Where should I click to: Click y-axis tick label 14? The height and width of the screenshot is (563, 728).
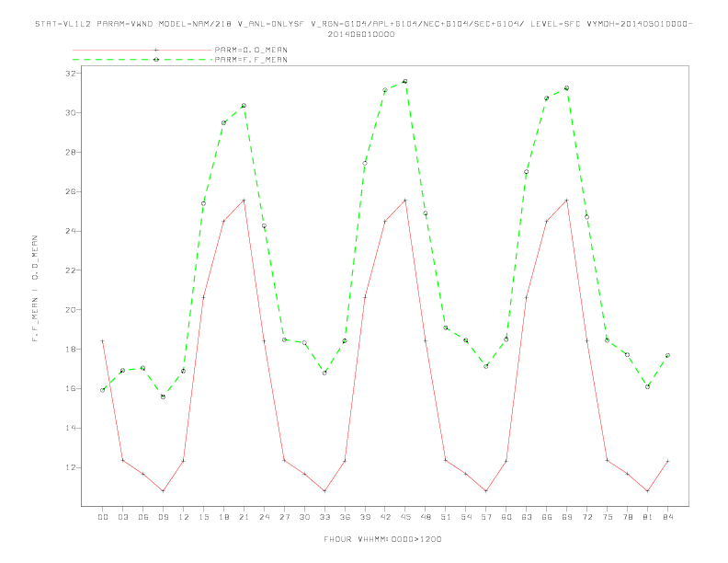tap(71, 428)
